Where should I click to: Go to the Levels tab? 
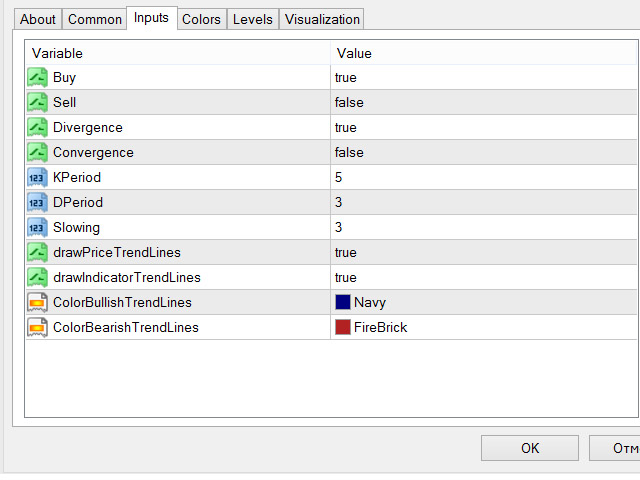[x=252, y=19]
